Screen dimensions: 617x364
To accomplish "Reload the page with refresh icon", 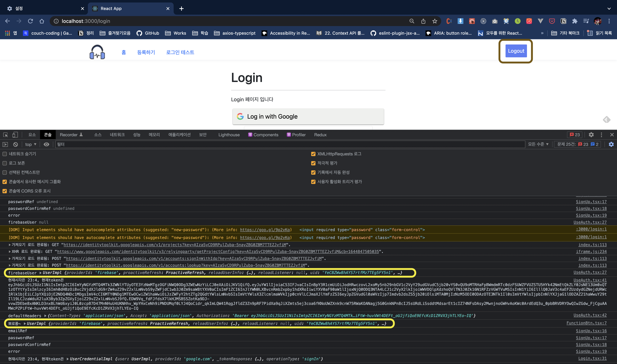I will pyautogui.click(x=30, y=21).
